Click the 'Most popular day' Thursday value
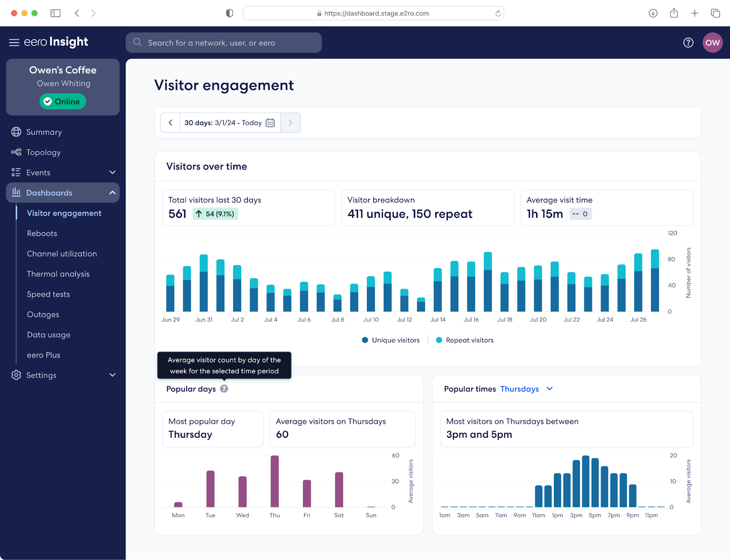The image size is (730, 560). [190, 435]
